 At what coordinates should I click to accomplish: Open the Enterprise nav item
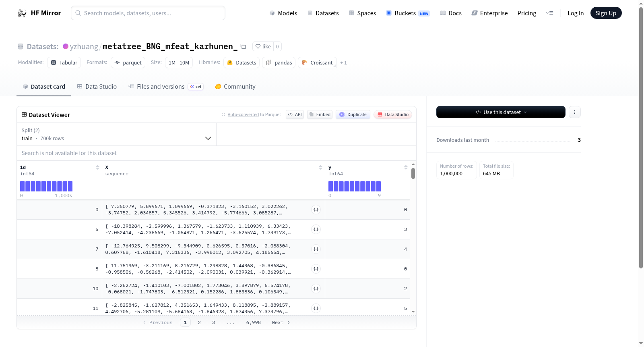[x=490, y=13]
